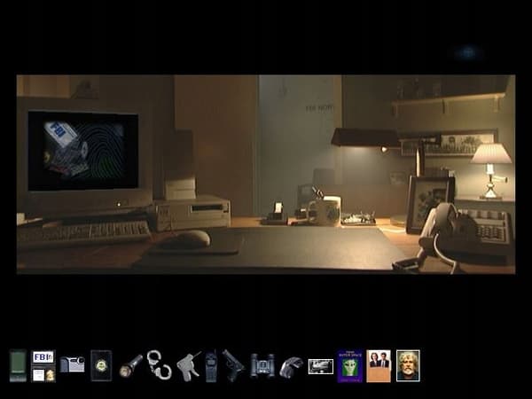
Task: Select the binoculars inventory item
Action: coord(262,365)
